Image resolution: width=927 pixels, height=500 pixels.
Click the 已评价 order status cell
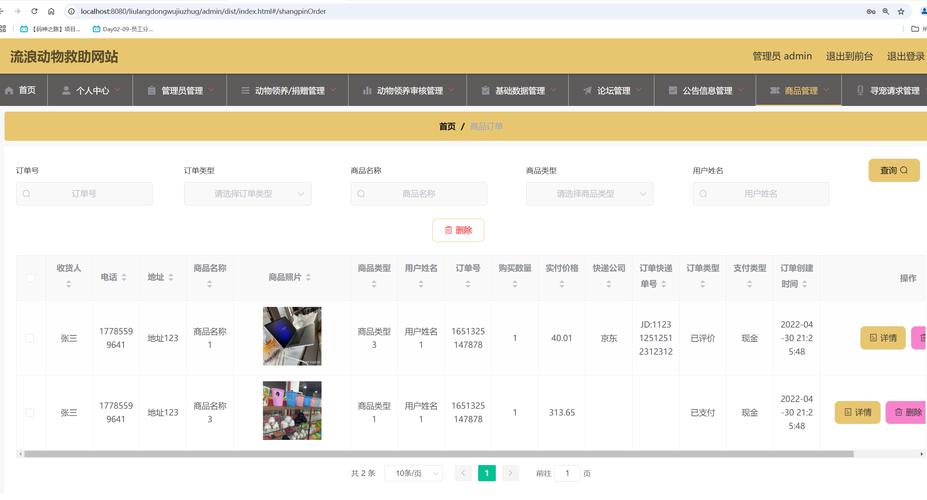tap(703, 338)
